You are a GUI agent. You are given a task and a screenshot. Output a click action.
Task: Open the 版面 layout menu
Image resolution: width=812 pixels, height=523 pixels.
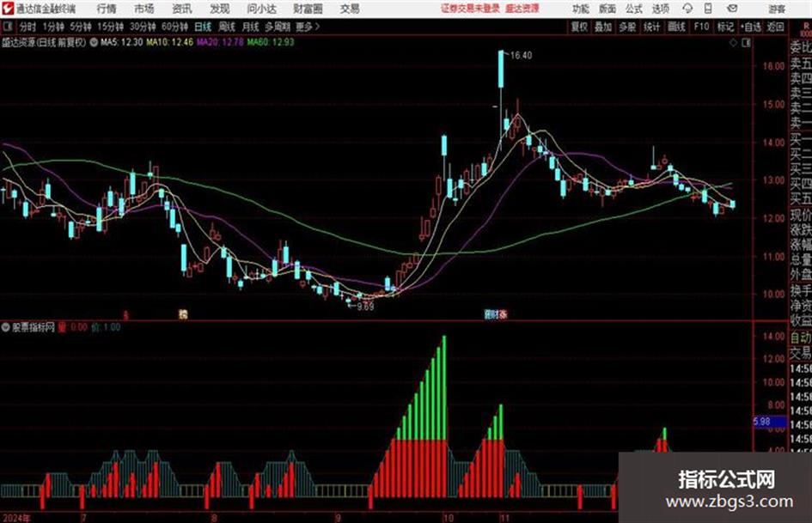point(607,9)
